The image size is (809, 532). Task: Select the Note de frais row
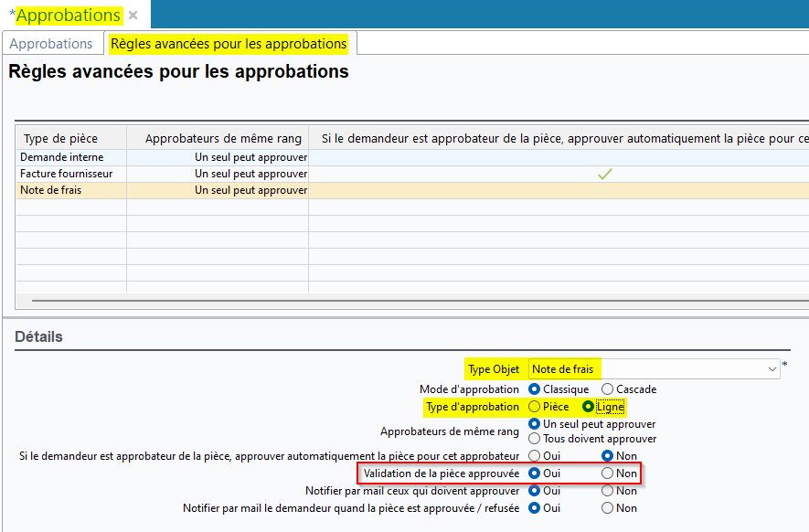point(56,190)
